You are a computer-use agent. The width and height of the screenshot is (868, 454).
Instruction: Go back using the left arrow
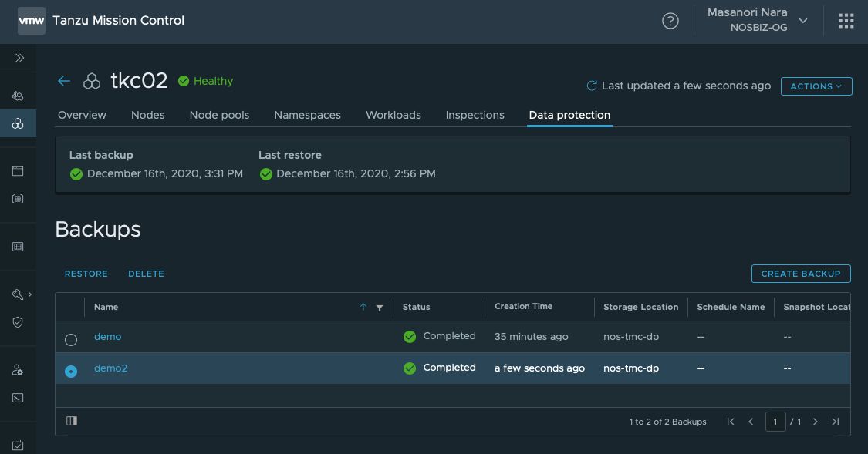click(64, 81)
